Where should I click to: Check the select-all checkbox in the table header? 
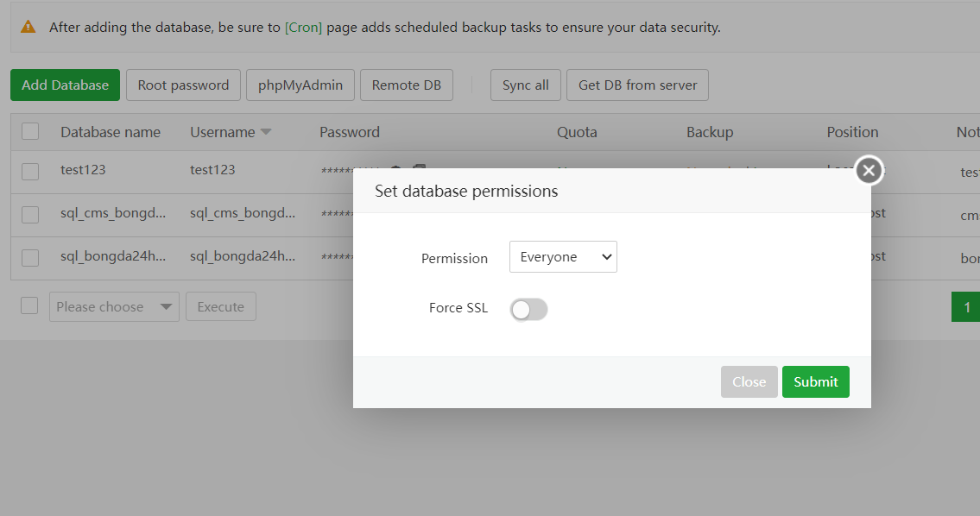coord(30,131)
